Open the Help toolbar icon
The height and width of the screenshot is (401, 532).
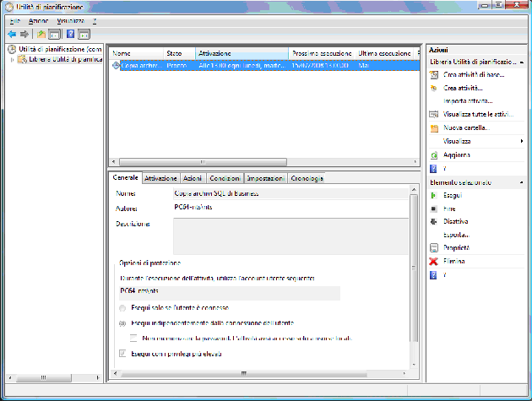(x=70, y=35)
